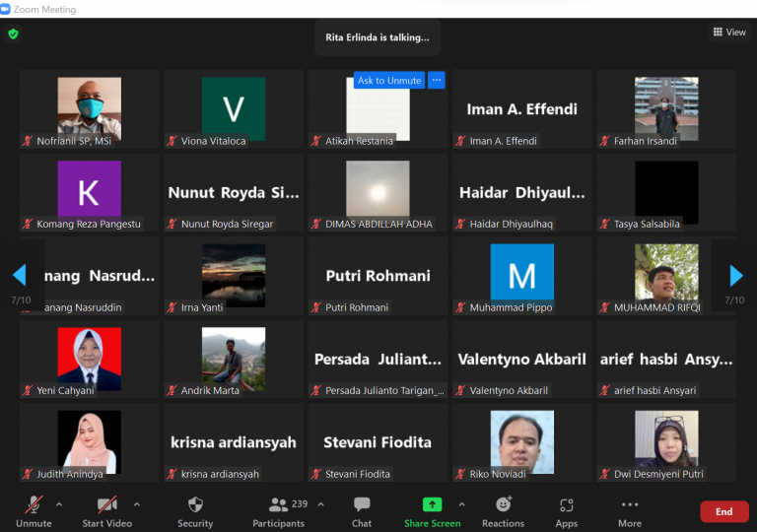757x532 pixels.
Task: Select Judith Anindya profile picture
Action: click(90, 440)
